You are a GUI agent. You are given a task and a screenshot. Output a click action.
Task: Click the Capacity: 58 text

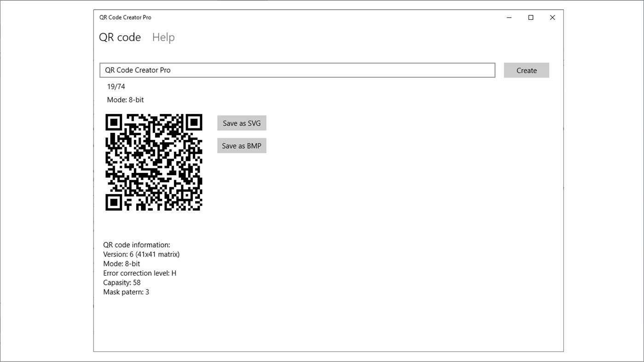[x=122, y=282]
